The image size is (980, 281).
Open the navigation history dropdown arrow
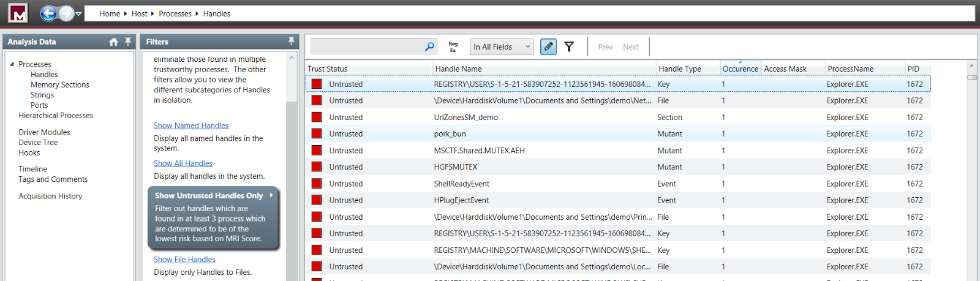pos(78,13)
